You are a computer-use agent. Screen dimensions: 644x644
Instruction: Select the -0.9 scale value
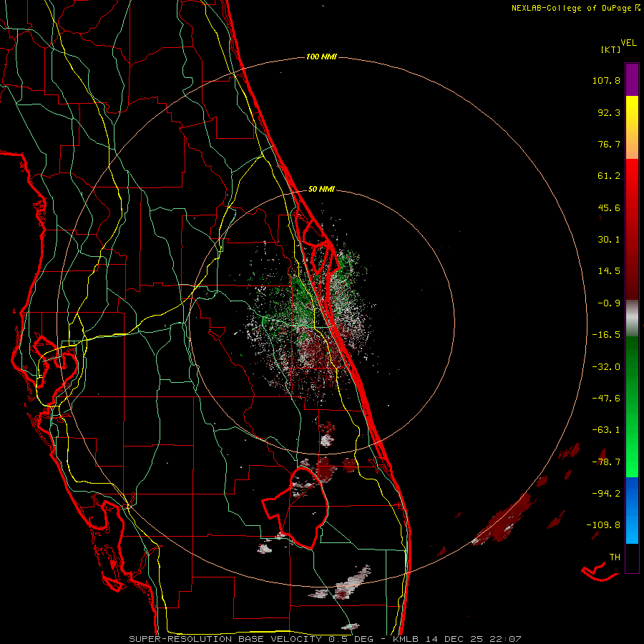[x=609, y=303]
